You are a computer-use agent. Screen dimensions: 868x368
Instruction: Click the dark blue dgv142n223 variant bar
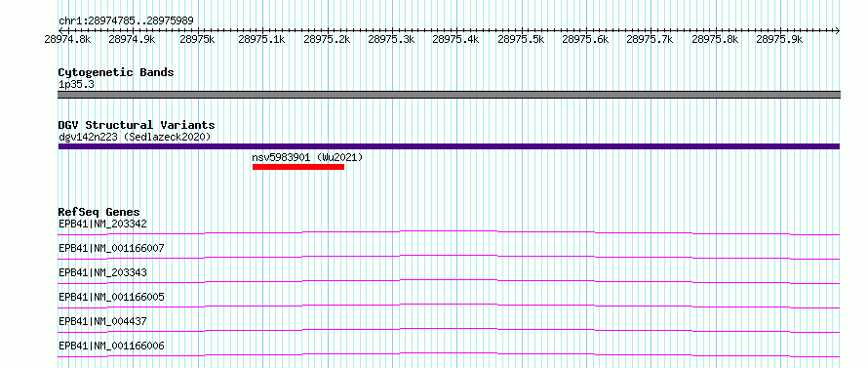(x=449, y=146)
